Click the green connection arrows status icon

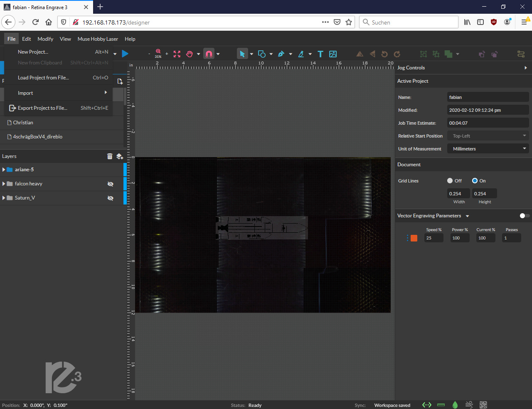click(427, 405)
